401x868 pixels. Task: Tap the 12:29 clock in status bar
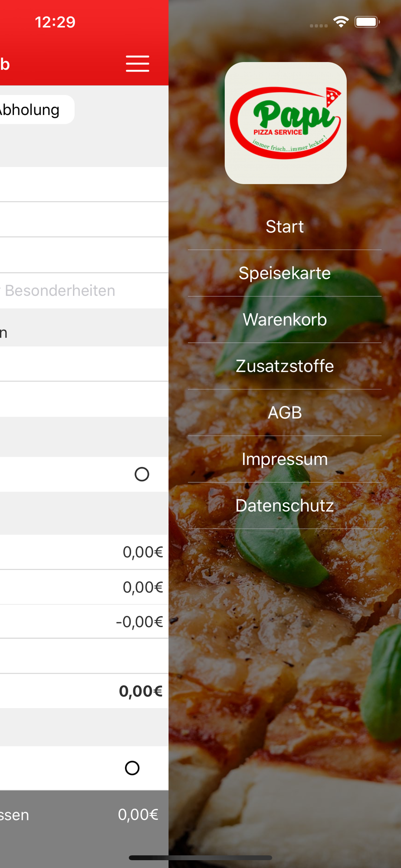click(x=55, y=22)
